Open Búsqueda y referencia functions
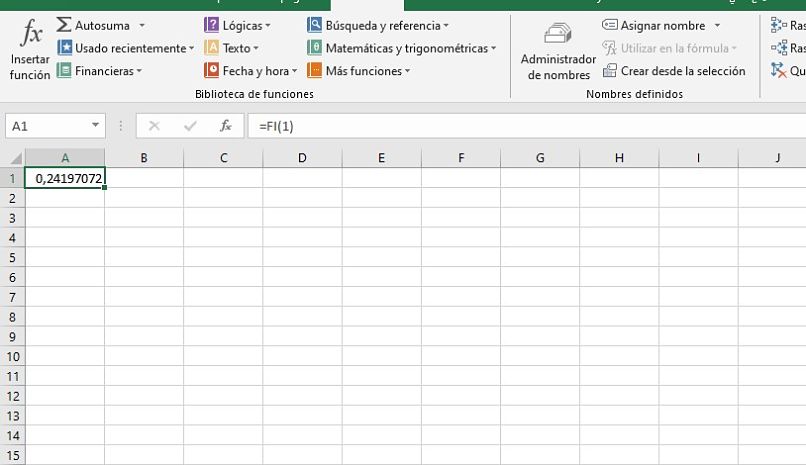Image resolution: width=806 pixels, height=465 pixels. [378, 25]
